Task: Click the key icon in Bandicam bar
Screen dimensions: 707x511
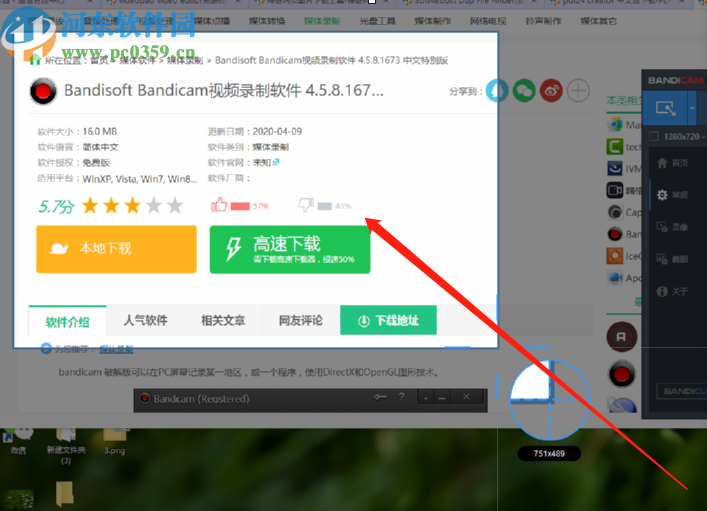Action: click(380, 397)
